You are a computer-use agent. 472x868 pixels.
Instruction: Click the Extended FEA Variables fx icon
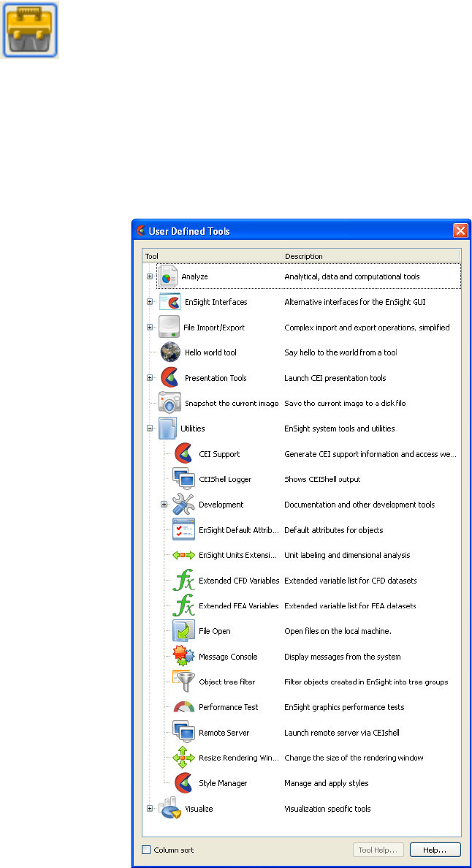coord(183,605)
